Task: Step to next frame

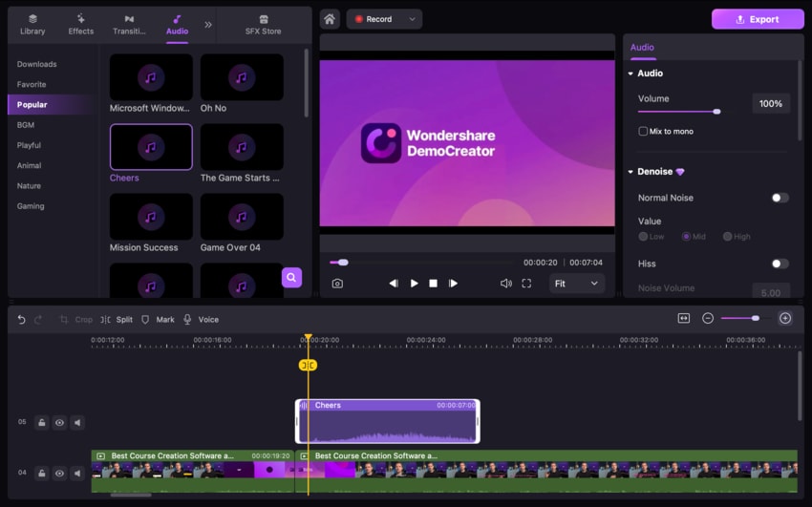Action: [453, 284]
